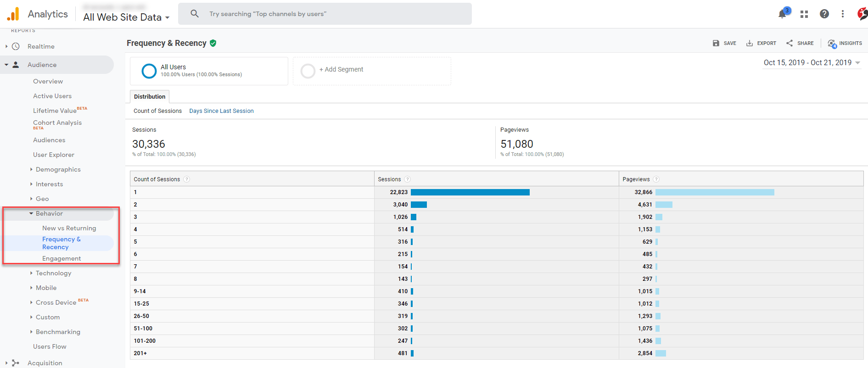Open the Overview report

tap(48, 81)
